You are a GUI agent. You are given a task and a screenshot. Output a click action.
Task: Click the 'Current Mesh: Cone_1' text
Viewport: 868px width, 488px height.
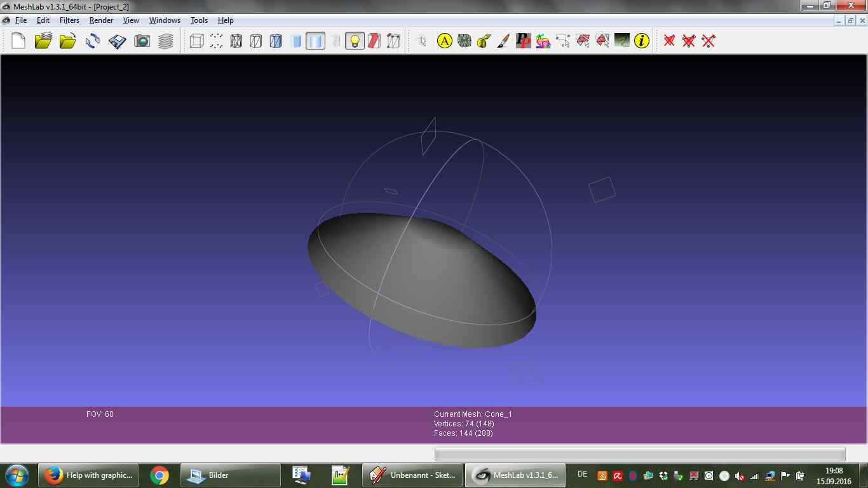point(473,414)
